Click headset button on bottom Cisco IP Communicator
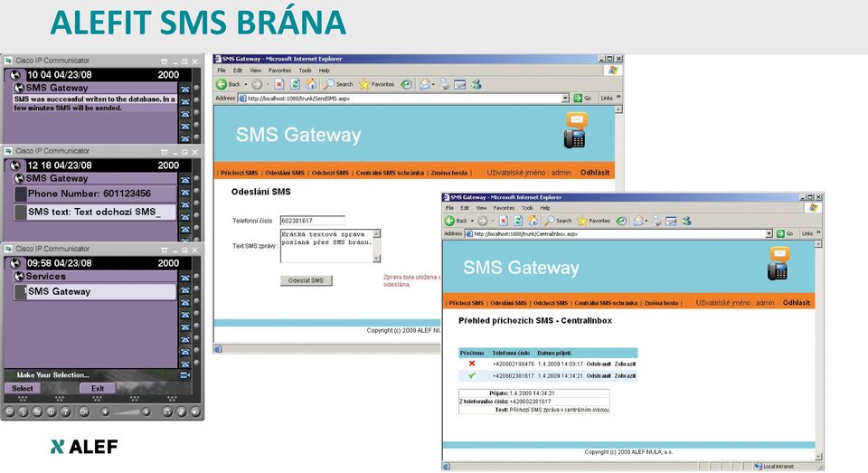 click(166, 412)
